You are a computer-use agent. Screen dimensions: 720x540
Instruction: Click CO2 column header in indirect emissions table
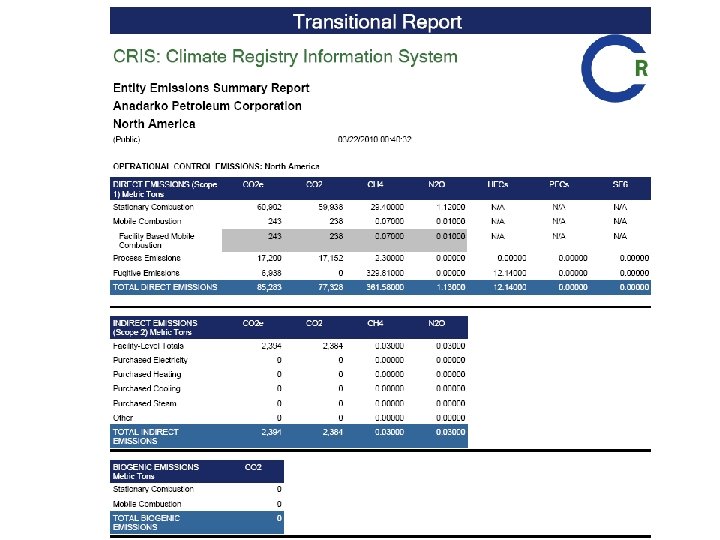coord(314,323)
